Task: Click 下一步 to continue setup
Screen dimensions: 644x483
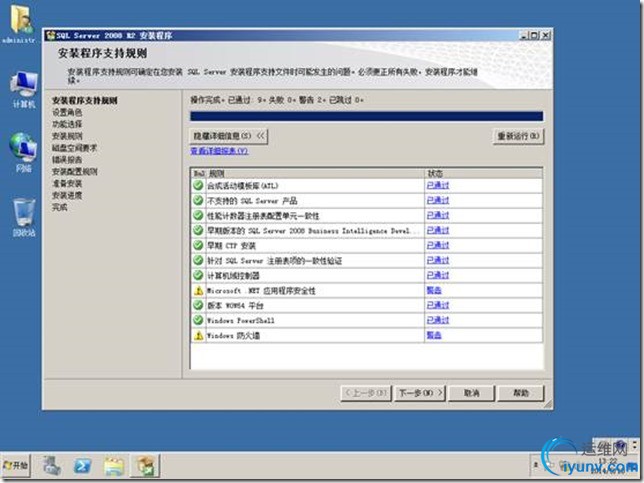Action: [x=420, y=393]
